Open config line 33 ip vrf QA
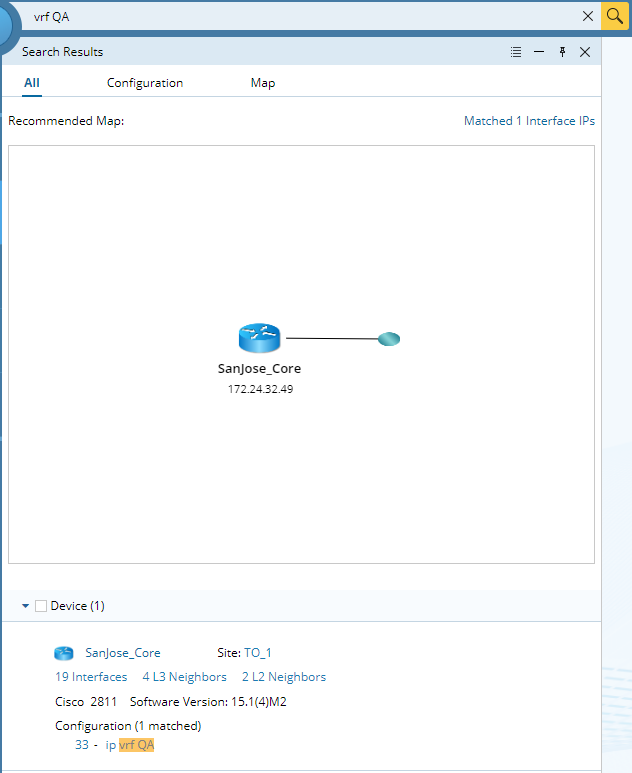 point(114,744)
